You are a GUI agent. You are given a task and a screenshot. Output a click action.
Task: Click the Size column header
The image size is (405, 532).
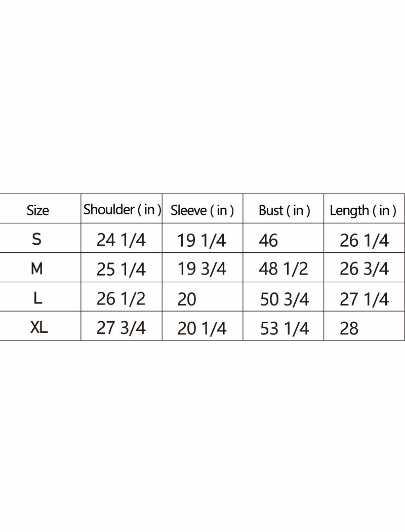[38, 210]
